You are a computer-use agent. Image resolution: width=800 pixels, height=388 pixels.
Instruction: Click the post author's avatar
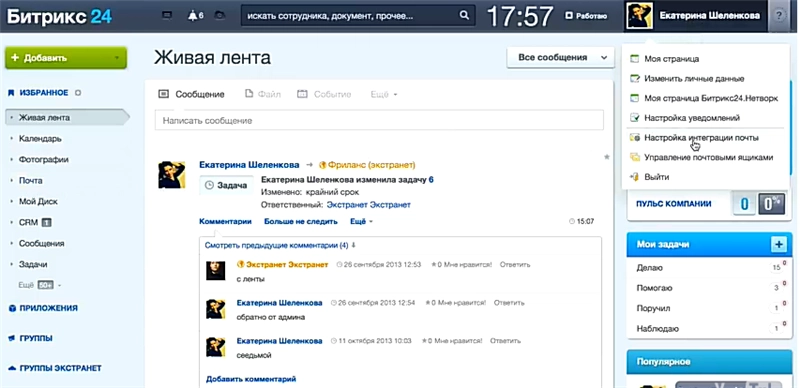[x=171, y=175]
